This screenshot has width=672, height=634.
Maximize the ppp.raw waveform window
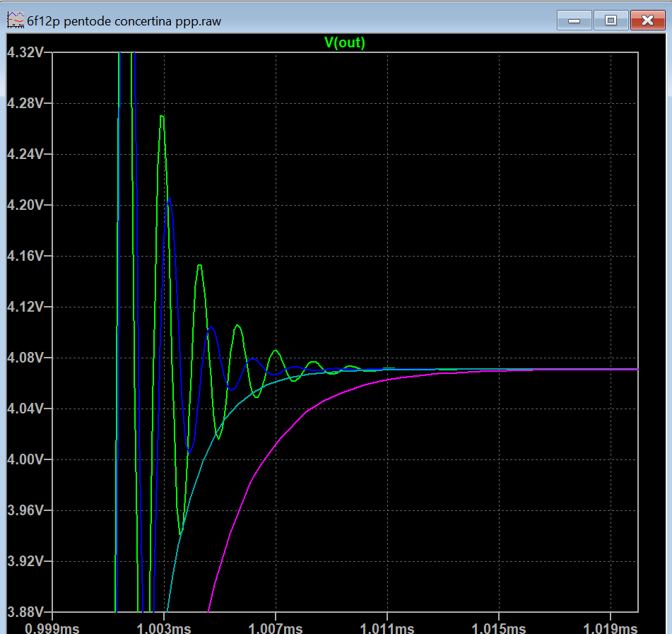coord(611,20)
